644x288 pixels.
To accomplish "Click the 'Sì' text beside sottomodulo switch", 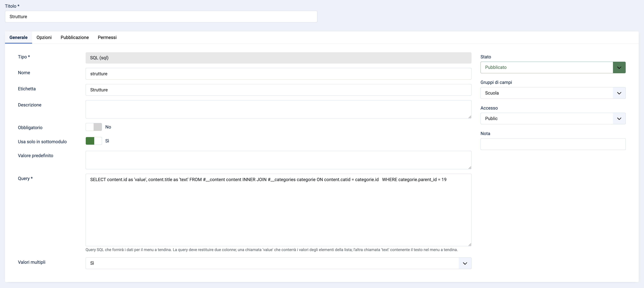I will tap(107, 141).
